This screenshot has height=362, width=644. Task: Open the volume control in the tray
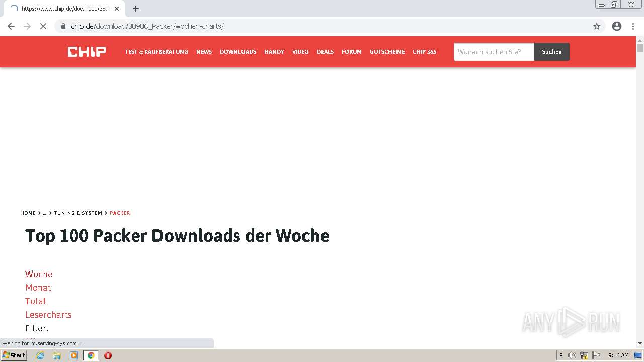[572, 355]
